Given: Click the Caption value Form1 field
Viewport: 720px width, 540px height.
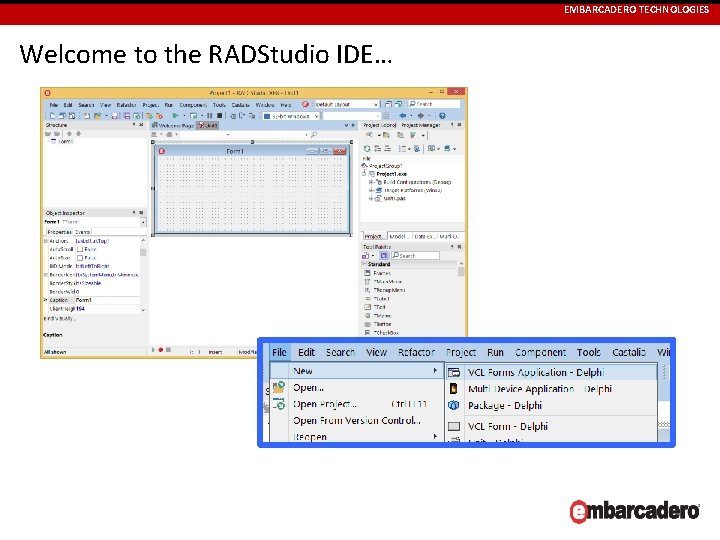Looking at the screenshot, I should click(108, 300).
